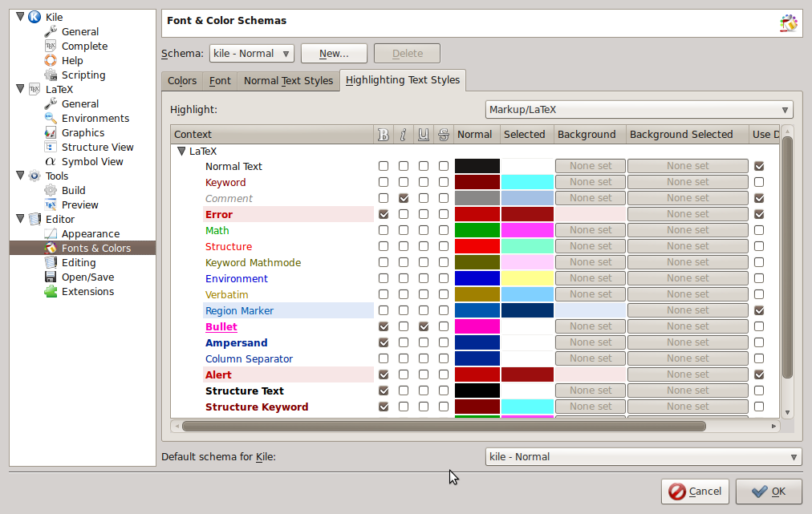The height and width of the screenshot is (514, 812).
Task: Click Background color swatch for Alert
Action: [x=591, y=374]
